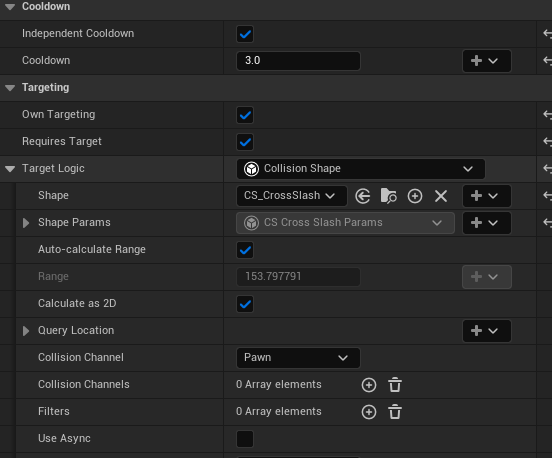Reset Own Targeting to default arrow
552x458 pixels.
pyautogui.click(x=547, y=114)
